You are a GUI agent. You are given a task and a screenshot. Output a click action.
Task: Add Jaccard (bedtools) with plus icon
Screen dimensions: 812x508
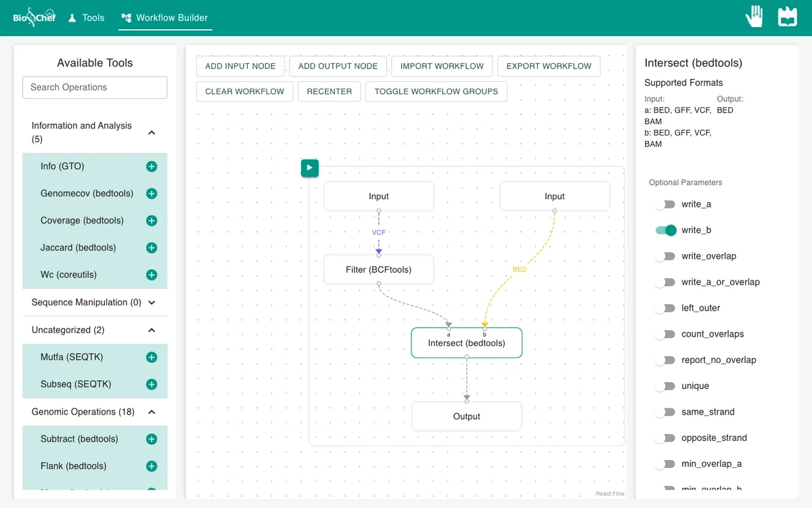click(152, 248)
